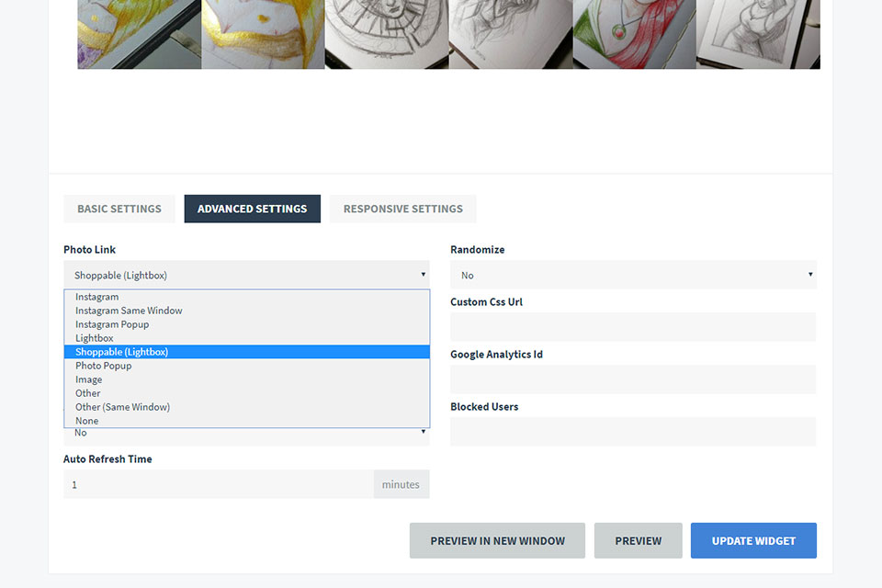Image resolution: width=882 pixels, height=588 pixels.
Task: Click the Custom Css Url field
Action: [633, 327]
